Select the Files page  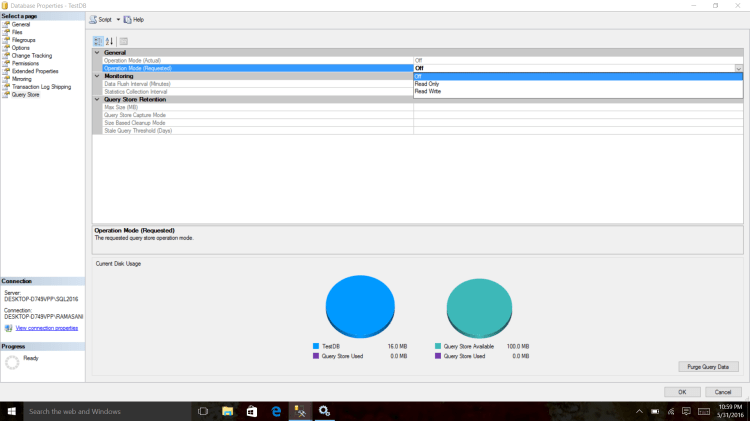click(x=17, y=32)
